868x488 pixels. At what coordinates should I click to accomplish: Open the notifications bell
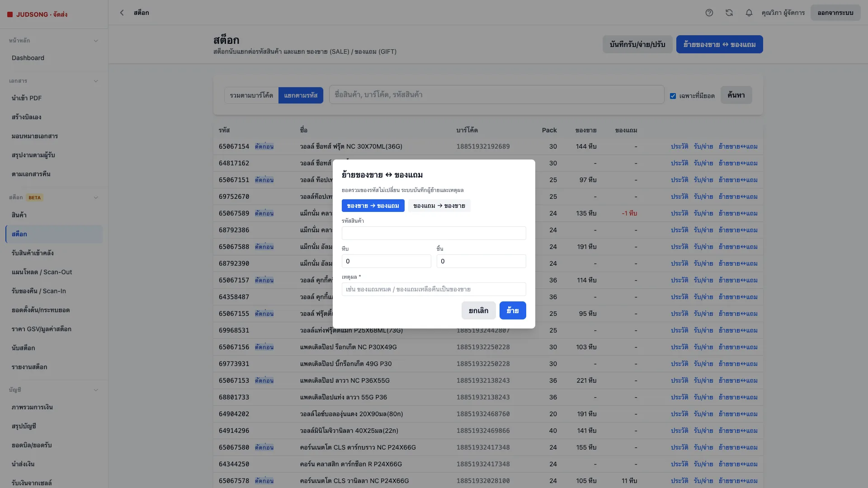pyautogui.click(x=749, y=13)
